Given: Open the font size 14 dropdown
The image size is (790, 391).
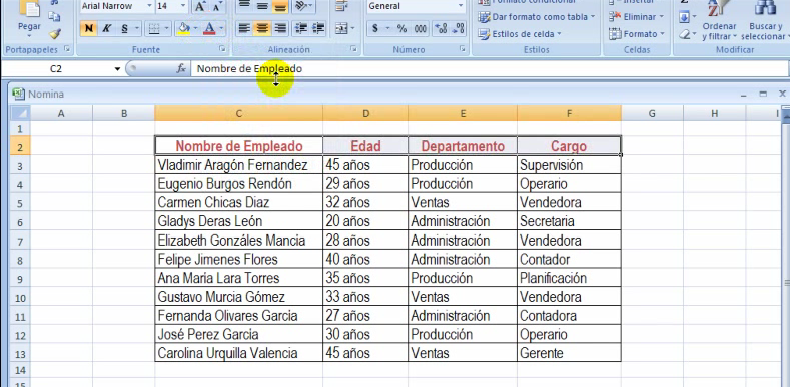Looking at the screenshot, I should tap(183, 7).
